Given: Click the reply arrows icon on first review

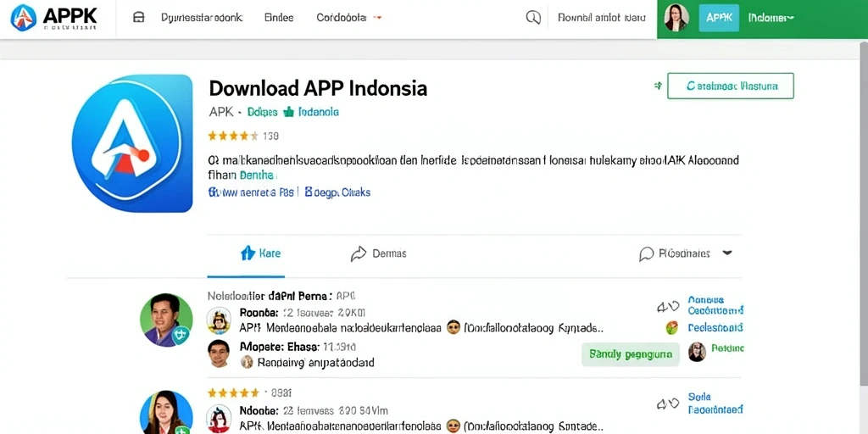Looking at the screenshot, I should point(668,306).
